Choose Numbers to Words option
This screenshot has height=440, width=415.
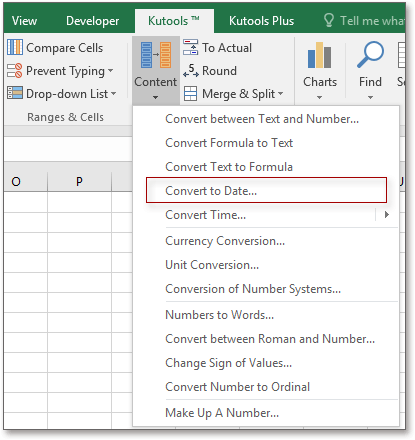tap(219, 315)
